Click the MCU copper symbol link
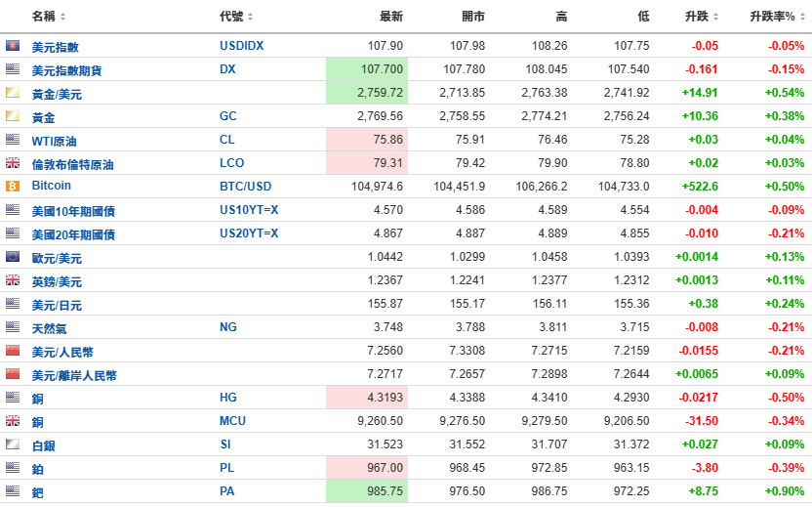This screenshot has width=812, height=507. tap(232, 420)
